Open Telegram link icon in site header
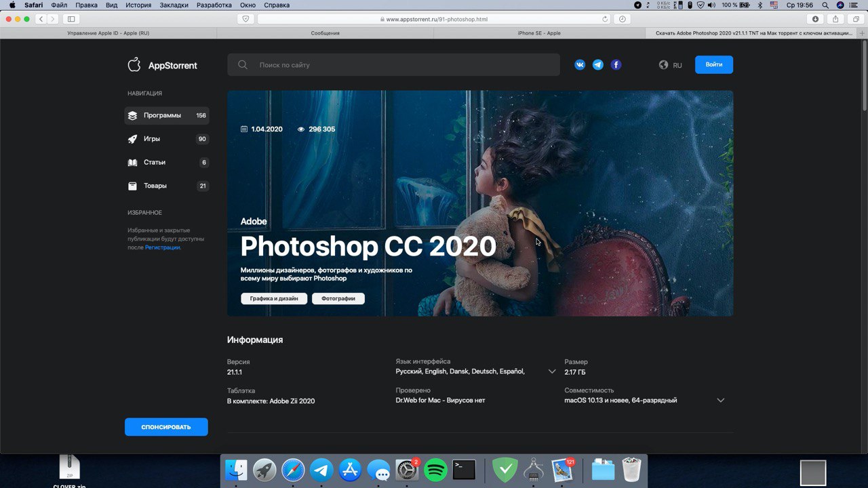Screen dimensions: 868x488 (597, 65)
